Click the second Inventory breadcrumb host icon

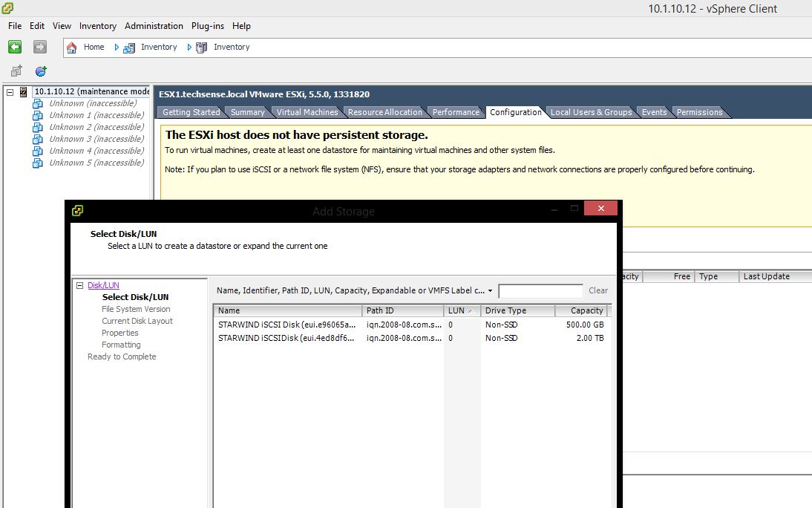coord(201,48)
